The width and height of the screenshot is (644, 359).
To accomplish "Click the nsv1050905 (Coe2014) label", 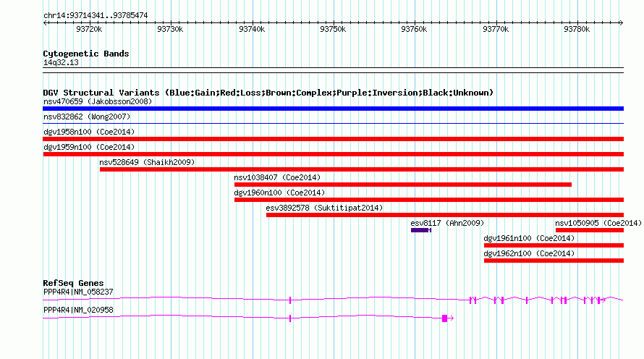I will point(598,223).
